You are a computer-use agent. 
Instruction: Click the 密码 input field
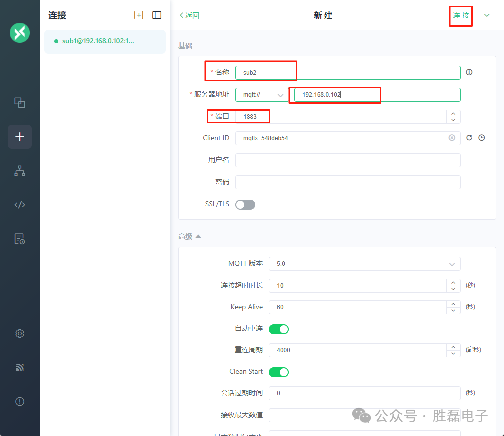[x=348, y=182]
